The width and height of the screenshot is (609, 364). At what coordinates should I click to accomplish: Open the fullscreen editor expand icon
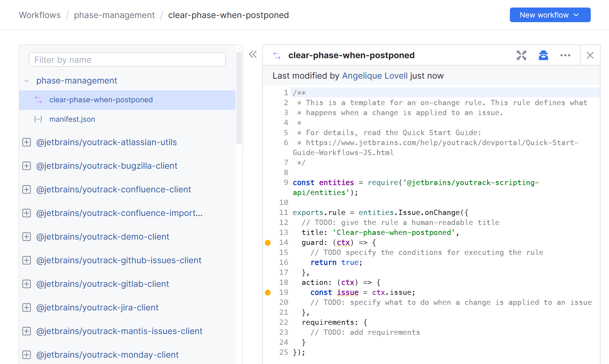521,56
